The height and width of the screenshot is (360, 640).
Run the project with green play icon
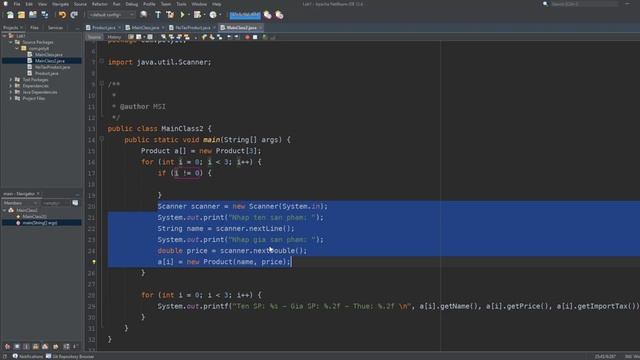182,15
